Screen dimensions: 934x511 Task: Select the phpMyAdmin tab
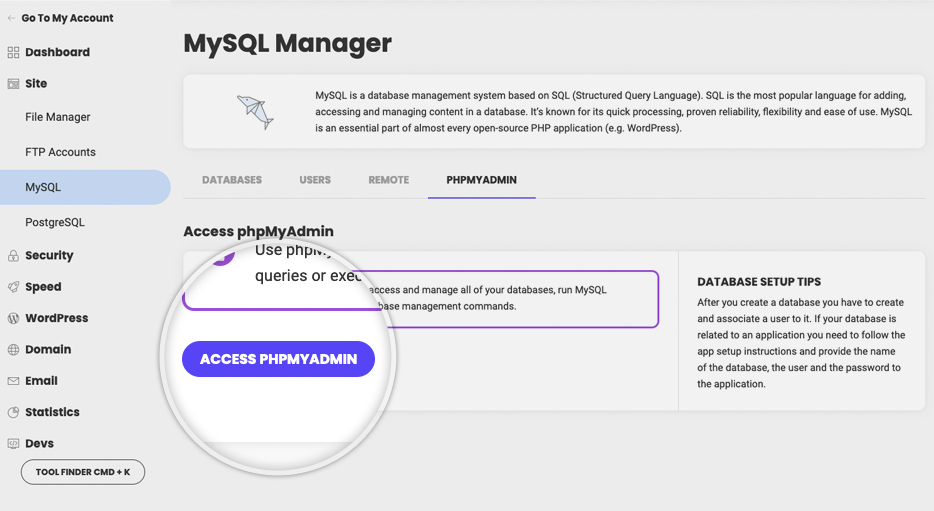481,180
